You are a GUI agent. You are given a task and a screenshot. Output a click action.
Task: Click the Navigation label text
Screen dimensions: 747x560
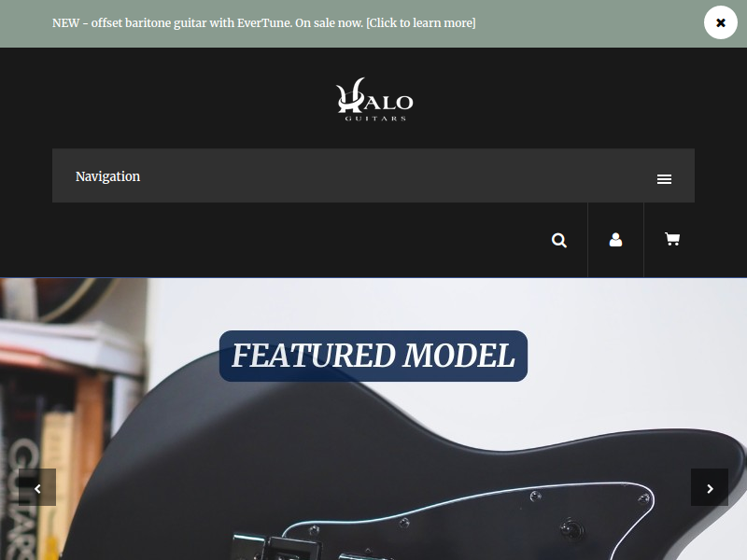(107, 176)
